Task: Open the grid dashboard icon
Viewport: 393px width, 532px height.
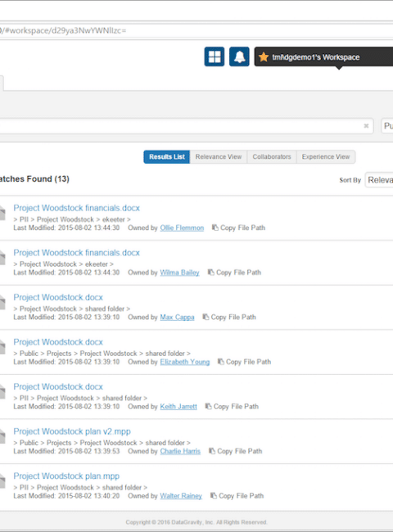Action: [x=215, y=56]
